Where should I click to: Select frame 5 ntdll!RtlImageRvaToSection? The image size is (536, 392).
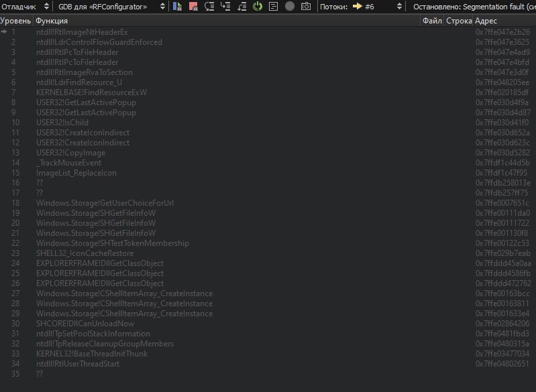268,72
